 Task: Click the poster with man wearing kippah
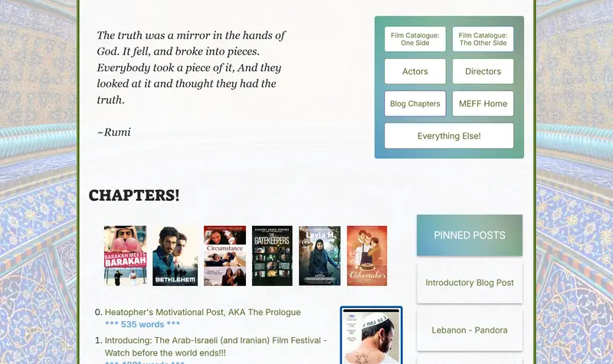coord(371,336)
